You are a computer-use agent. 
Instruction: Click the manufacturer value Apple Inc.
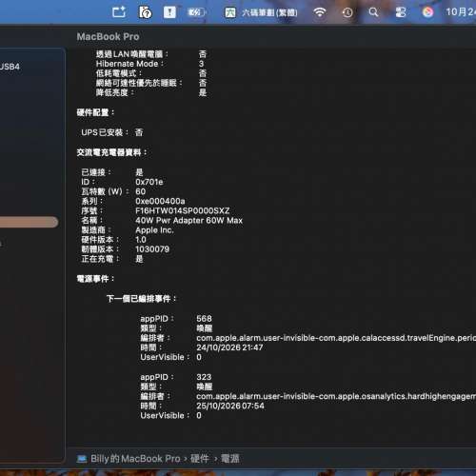[154, 230]
